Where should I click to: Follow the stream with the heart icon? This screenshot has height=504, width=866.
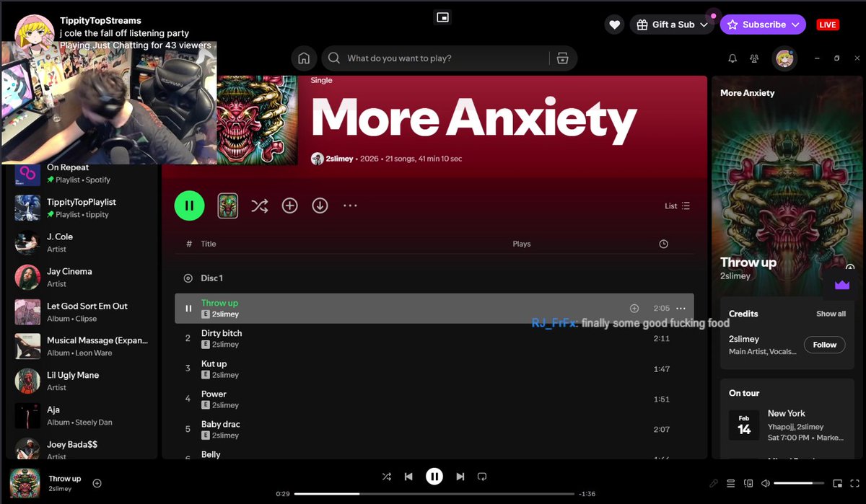pos(614,25)
